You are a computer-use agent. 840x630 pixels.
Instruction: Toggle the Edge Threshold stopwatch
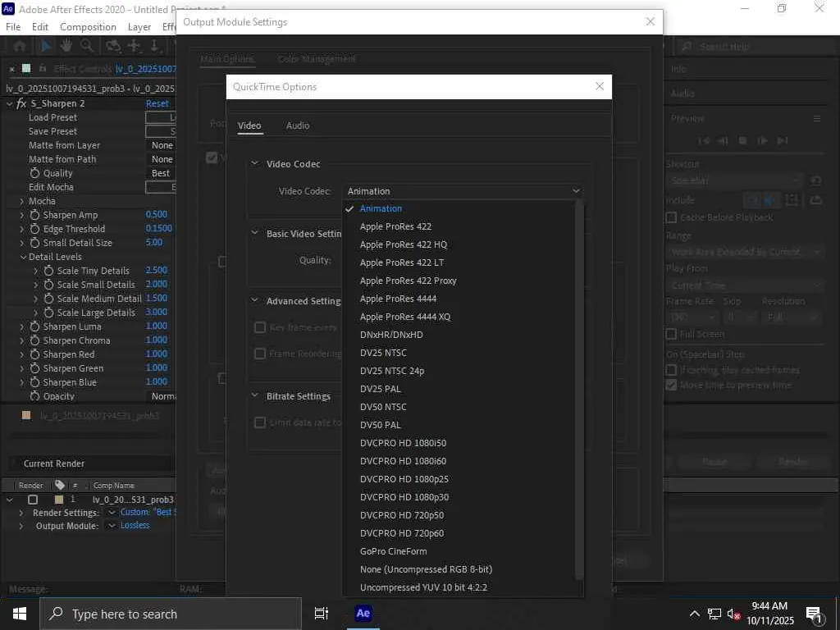pos(34,229)
